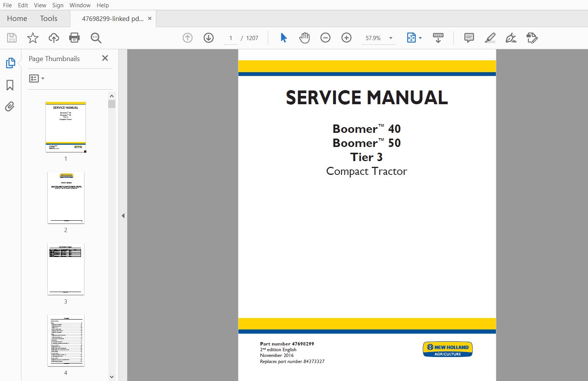
Task: Open the Attachments paperclip pane
Action: tap(10, 107)
